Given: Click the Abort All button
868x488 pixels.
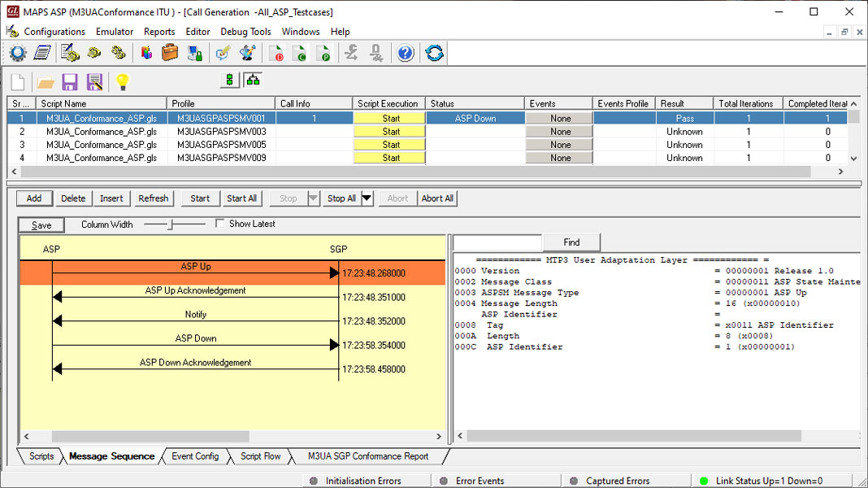Looking at the screenshot, I should pos(437,198).
